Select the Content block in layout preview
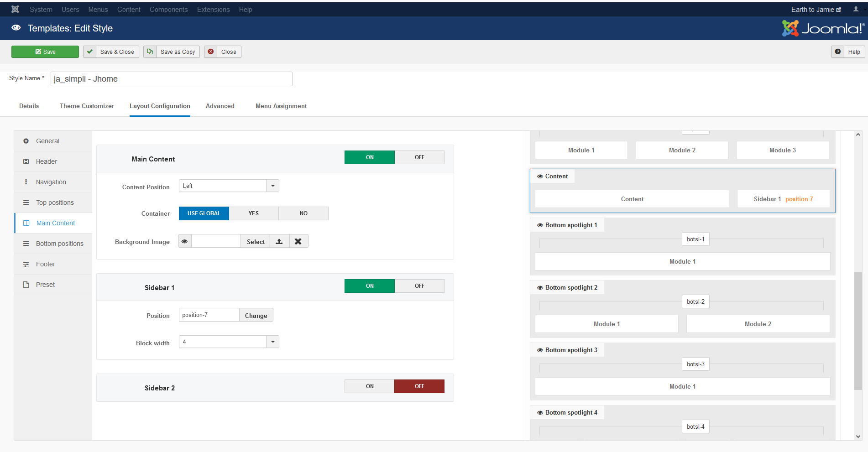Viewport: 868px width, 452px height. [x=632, y=199]
